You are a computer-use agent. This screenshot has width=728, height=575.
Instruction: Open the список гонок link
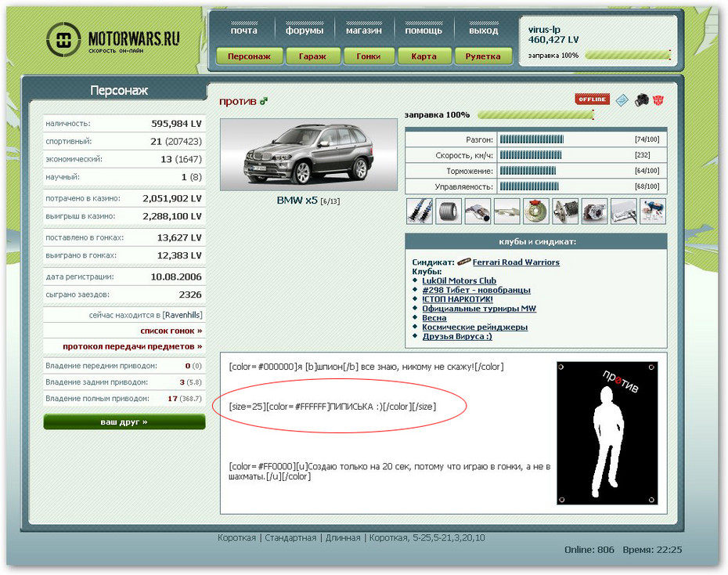pyautogui.click(x=171, y=331)
